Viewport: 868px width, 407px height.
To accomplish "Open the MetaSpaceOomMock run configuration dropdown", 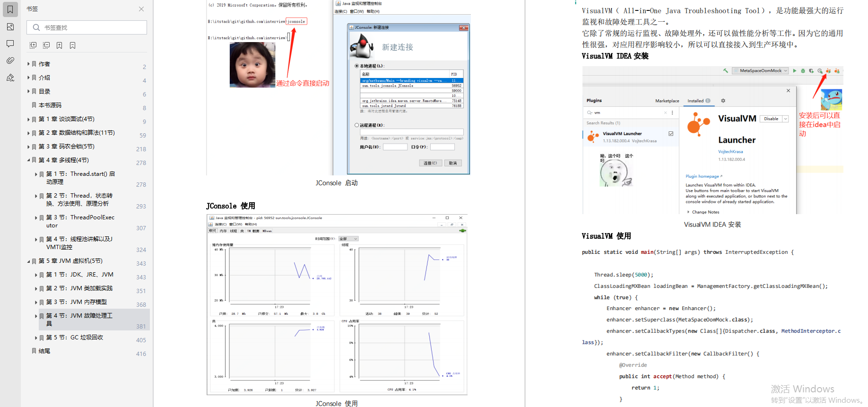I will [x=760, y=71].
